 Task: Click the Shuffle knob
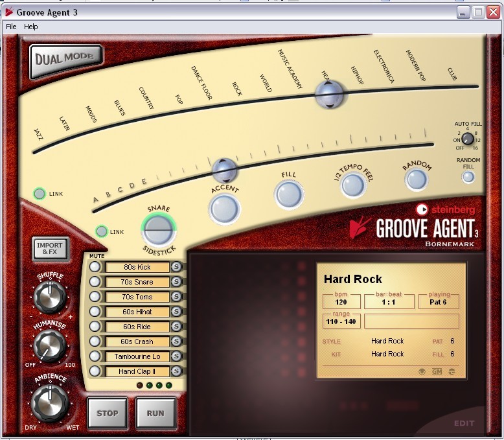[x=50, y=297]
